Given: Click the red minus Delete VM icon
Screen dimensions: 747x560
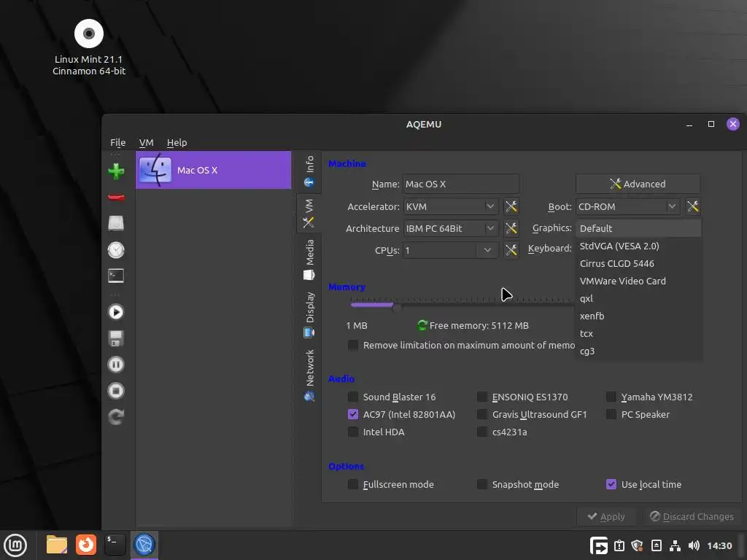Looking at the screenshot, I should coord(116,197).
